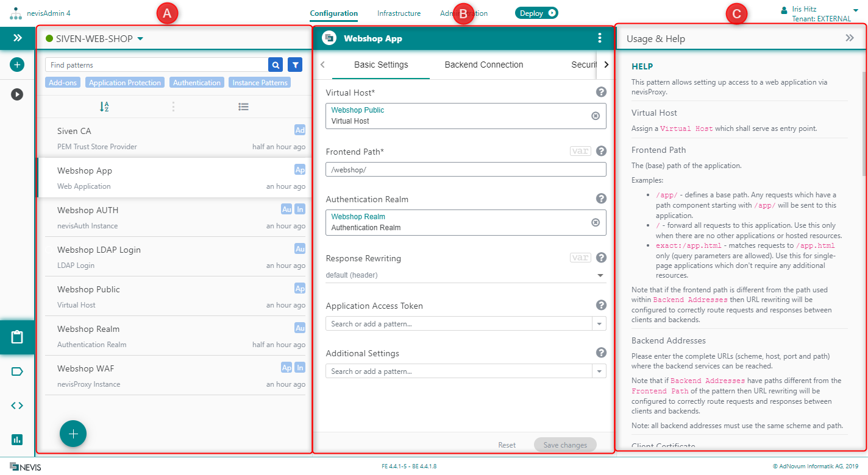Open the clipboard patterns view in sidebar

(17, 337)
